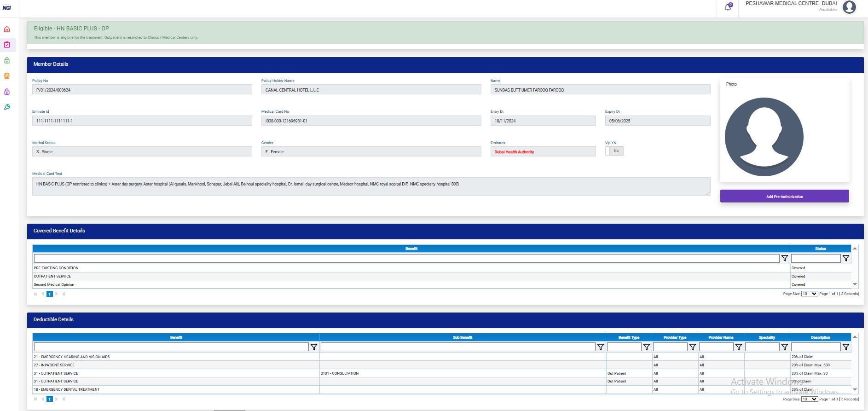
Task: Click the purple padlock sidebar icon
Action: (7, 92)
